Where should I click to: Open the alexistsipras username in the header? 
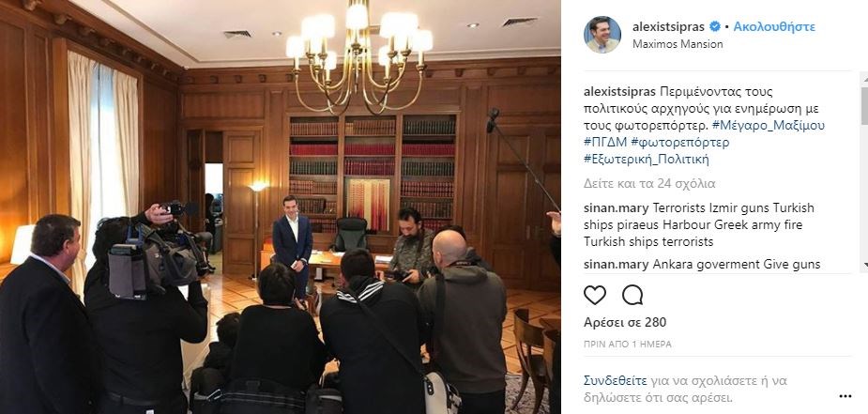coord(668,26)
